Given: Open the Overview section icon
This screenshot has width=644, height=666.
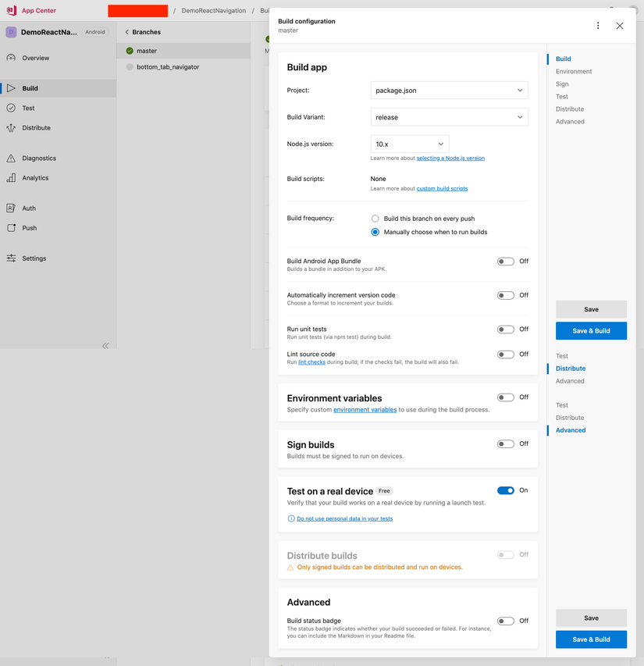Looking at the screenshot, I should click(x=11, y=58).
